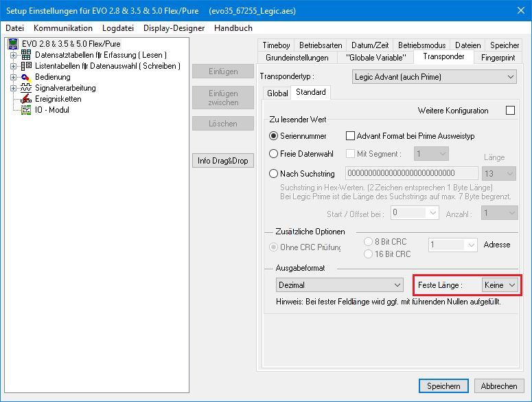This screenshot has height=402, width=532.
Task: Open the Dezimal output format combo box
Action: point(339,285)
